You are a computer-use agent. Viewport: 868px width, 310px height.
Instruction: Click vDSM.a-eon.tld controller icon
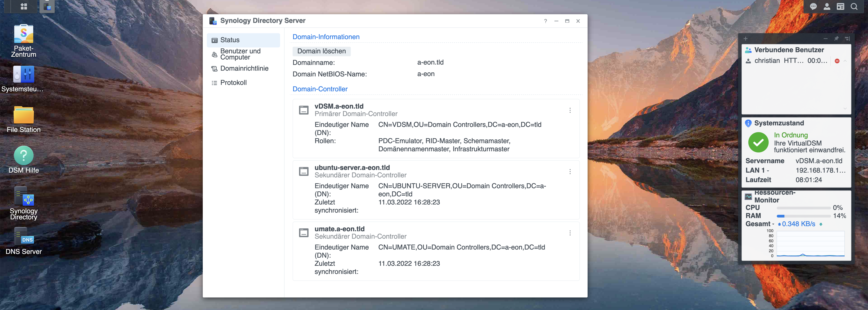304,110
